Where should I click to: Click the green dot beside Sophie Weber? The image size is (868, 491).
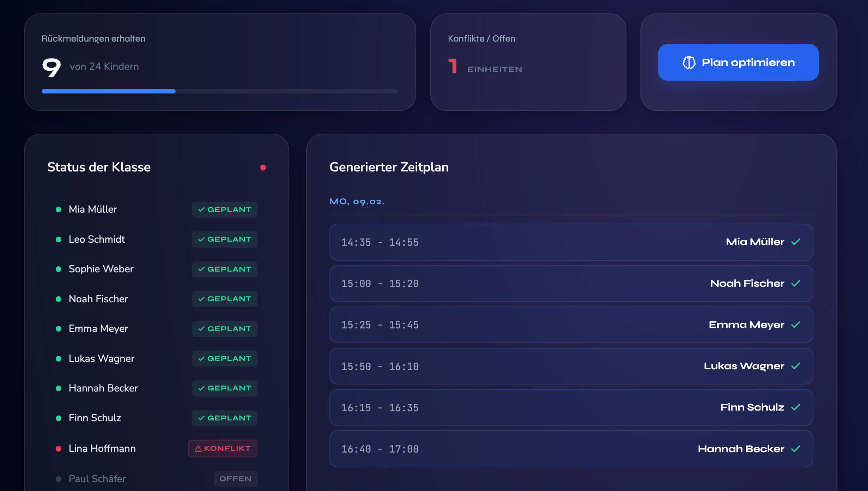point(59,269)
